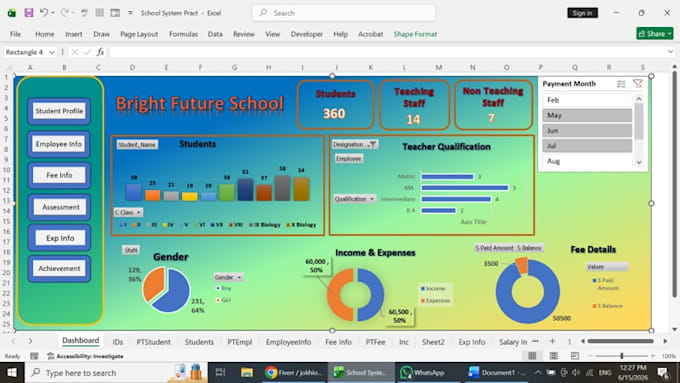
Task: Switch to Chrome Fiverr window in taskbar
Action: click(293, 373)
